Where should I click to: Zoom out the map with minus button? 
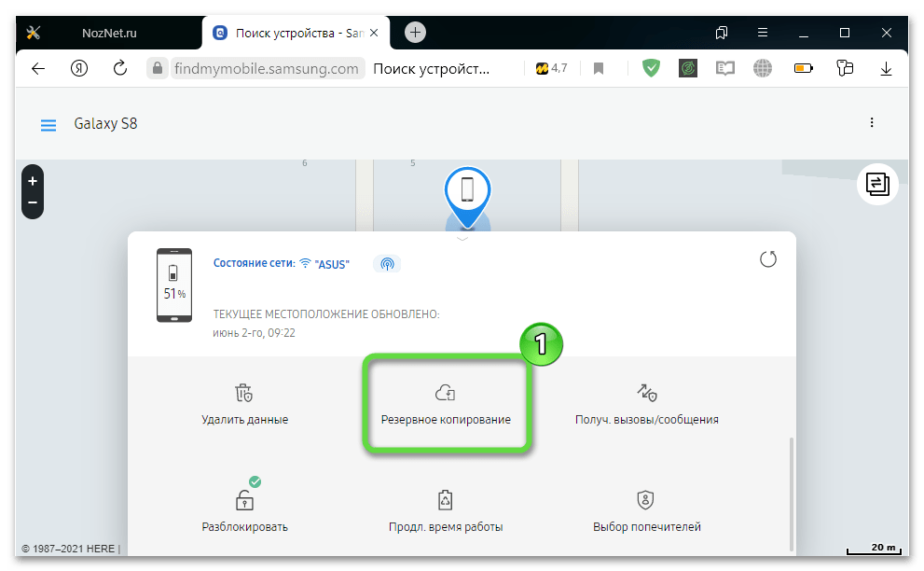(x=33, y=202)
